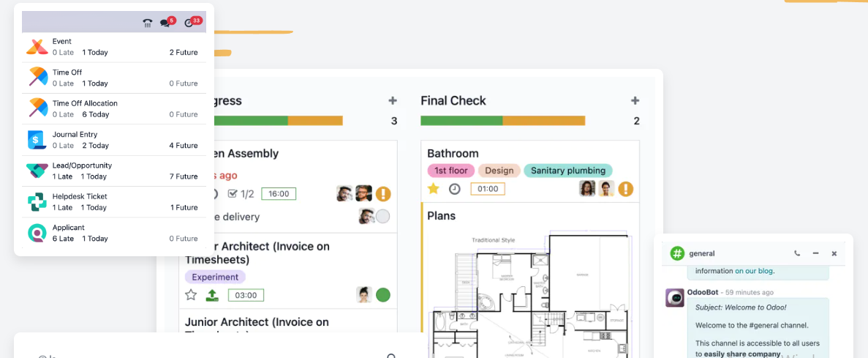Click the Final Check green progress bar segment

point(461,121)
